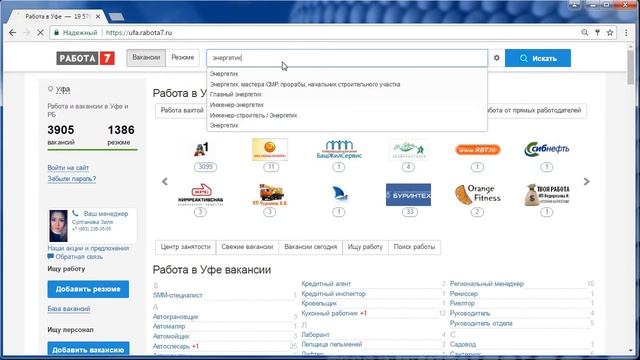Open the Лаборант vacancy category

click(x=315, y=335)
